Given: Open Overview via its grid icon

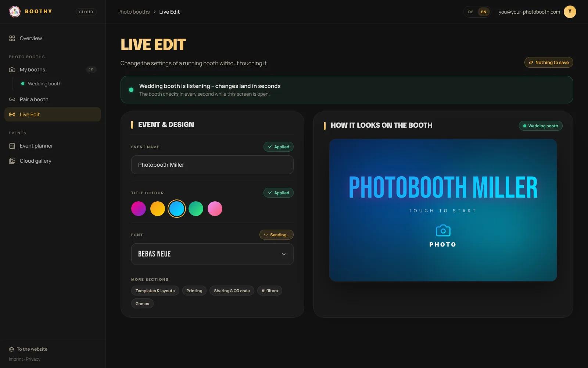Looking at the screenshot, I should click(x=12, y=38).
